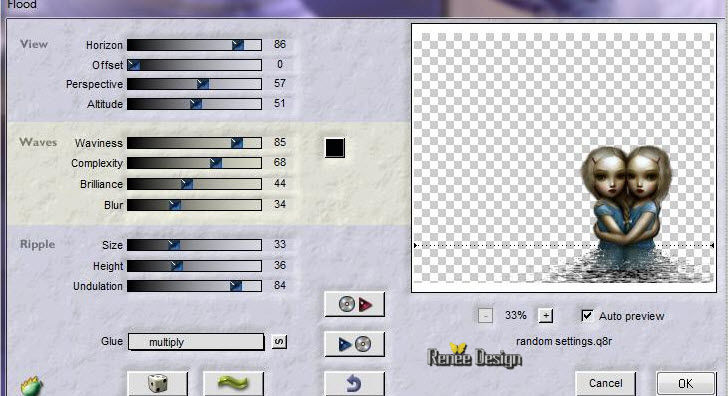Open the Glue multiply mode selector
728x396 pixels.
point(196,342)
